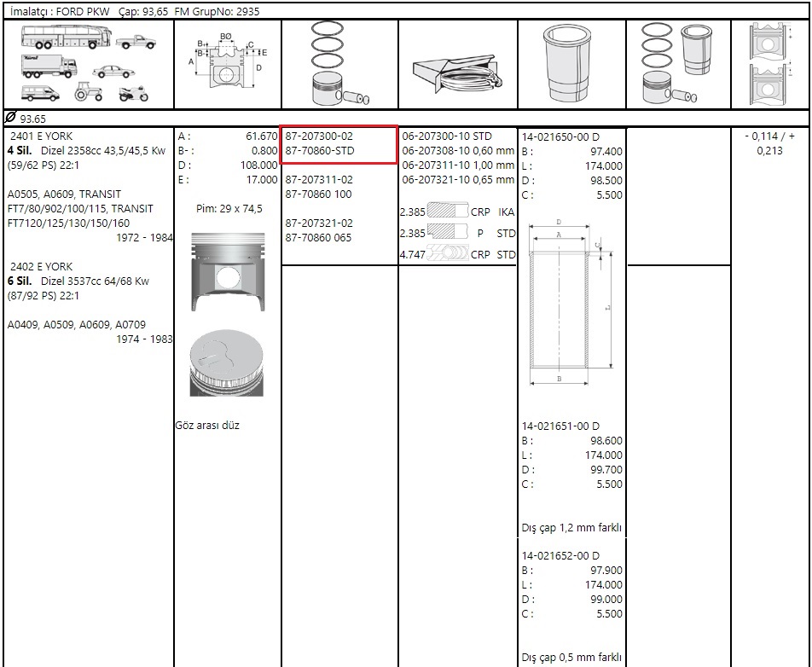
Task: Select piston part number 87-207311-02
Action: tap(319, 180)
